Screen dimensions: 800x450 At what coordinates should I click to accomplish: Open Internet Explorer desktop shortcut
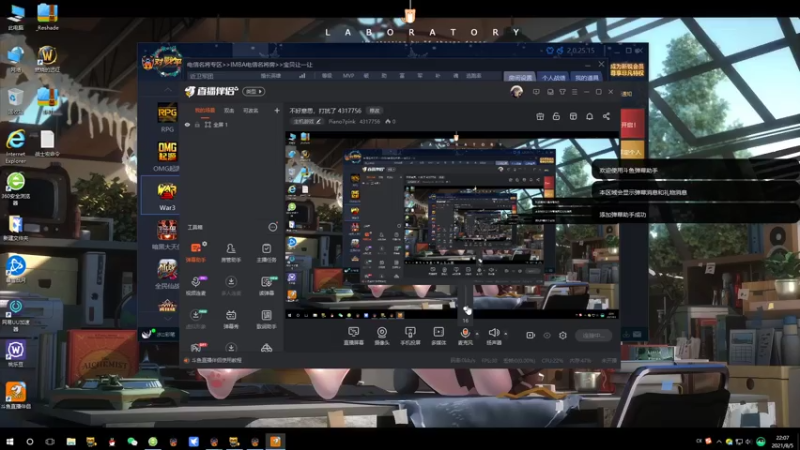pyautogui.click(x=16, y=146)
